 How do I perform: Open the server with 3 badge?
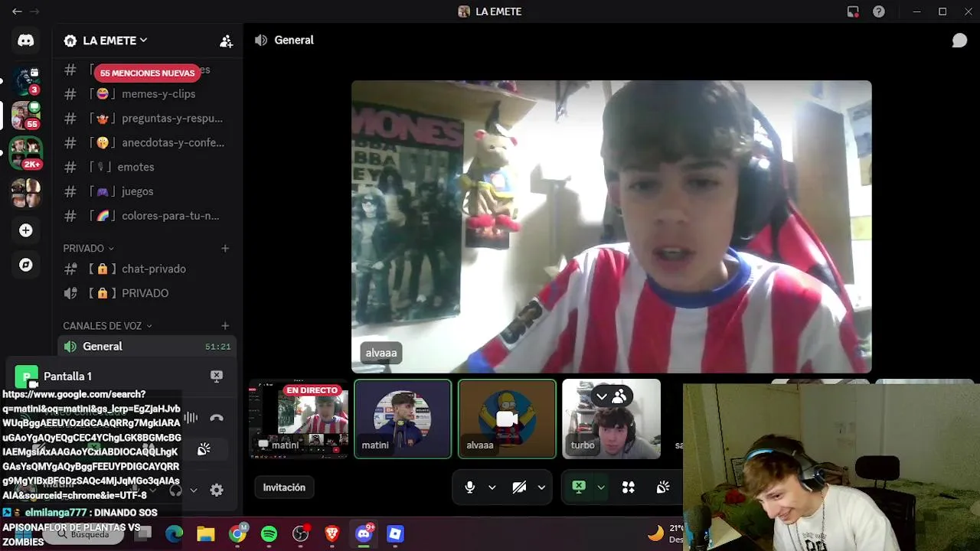click(26, 80)
